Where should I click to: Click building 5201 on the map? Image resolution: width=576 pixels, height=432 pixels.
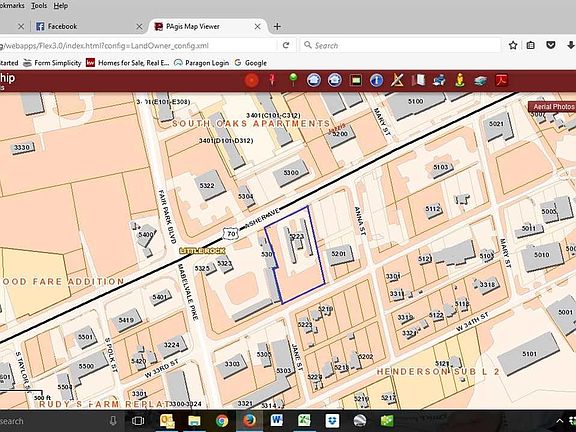click(339, 254)
